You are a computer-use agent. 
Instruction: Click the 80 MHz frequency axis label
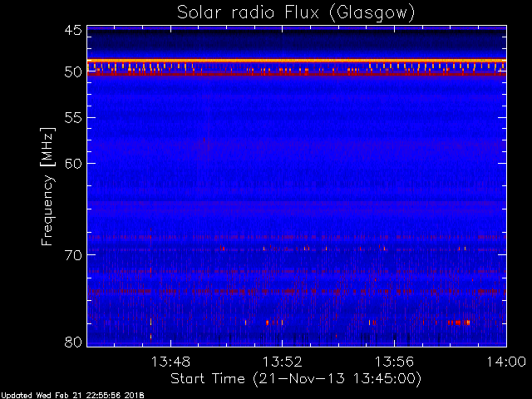[x=73, y=342]
